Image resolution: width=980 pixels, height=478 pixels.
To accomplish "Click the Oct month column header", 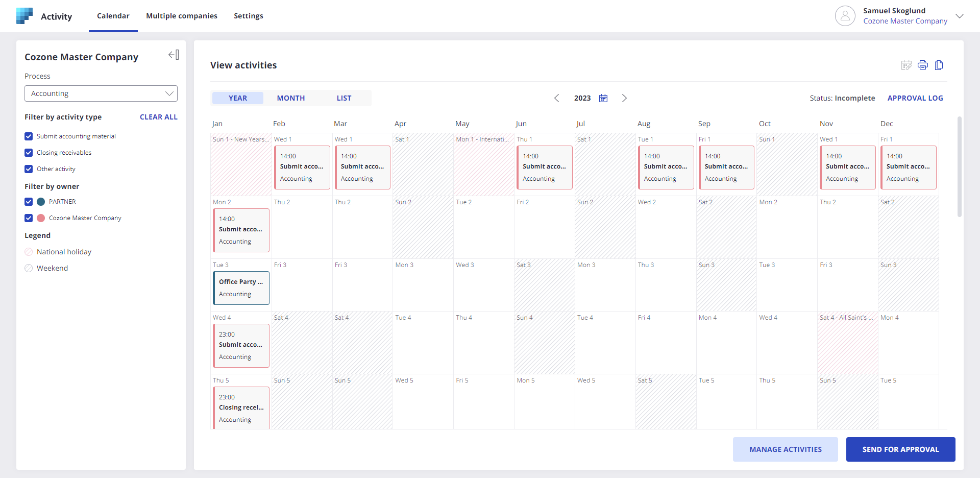I will coord(765,124).
